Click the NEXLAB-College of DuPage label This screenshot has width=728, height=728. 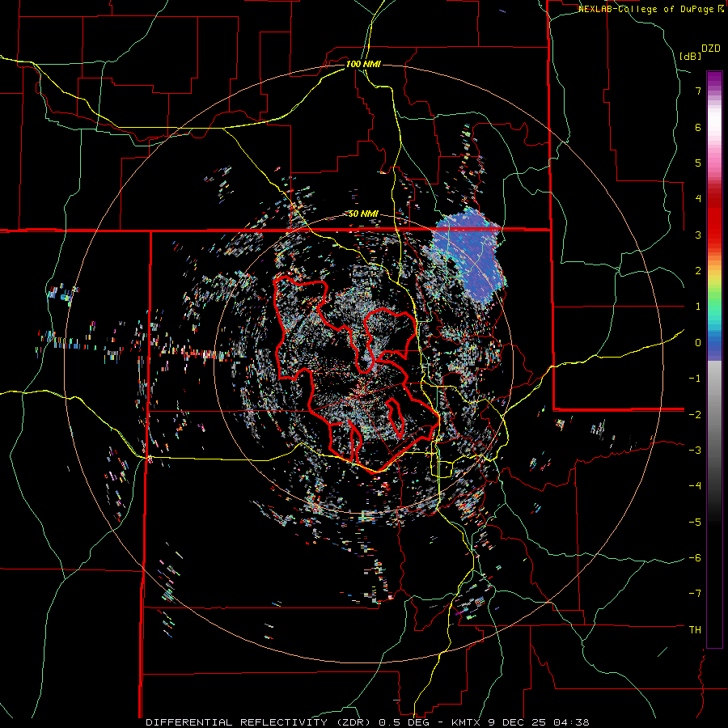pos(645,9)
